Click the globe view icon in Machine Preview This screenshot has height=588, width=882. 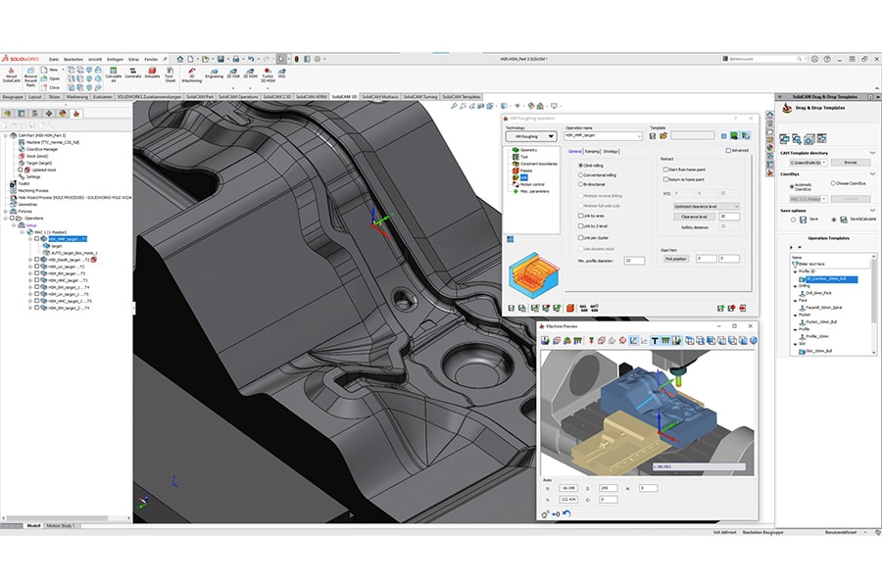[754, 340]
